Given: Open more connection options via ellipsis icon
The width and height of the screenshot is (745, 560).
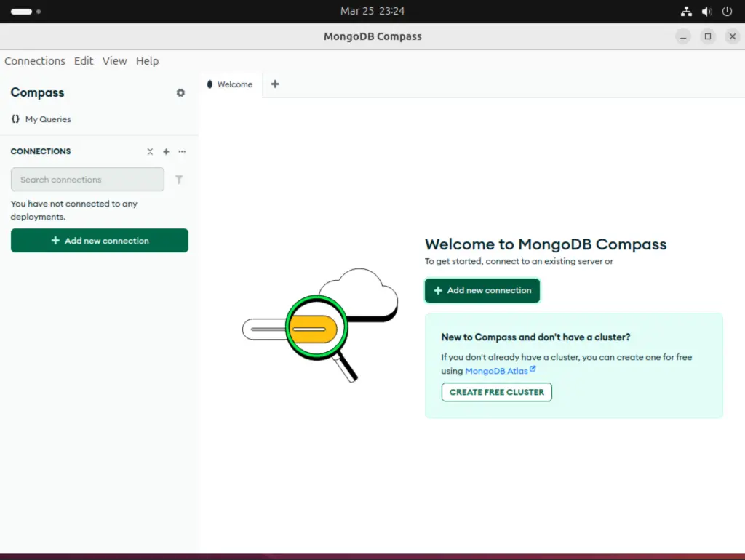Looking at the screenshot, I should click(x=182, y=151).
